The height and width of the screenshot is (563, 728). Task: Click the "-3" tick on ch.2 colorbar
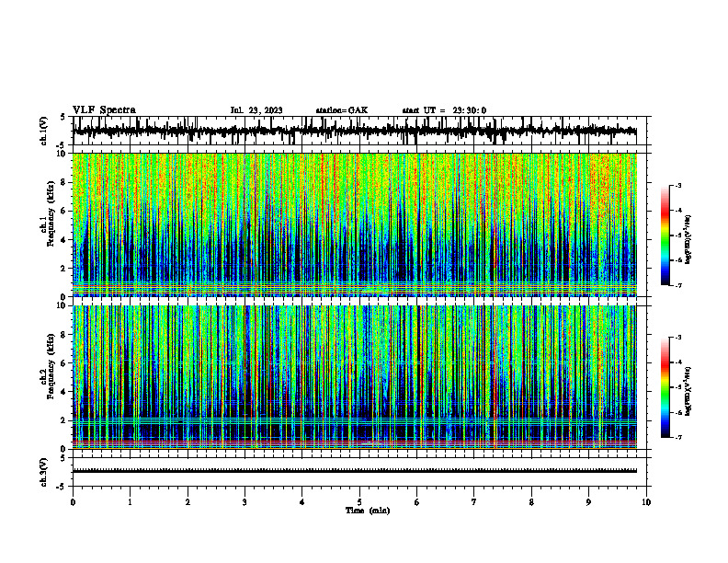pyautogui.click(x=677, y=338)
